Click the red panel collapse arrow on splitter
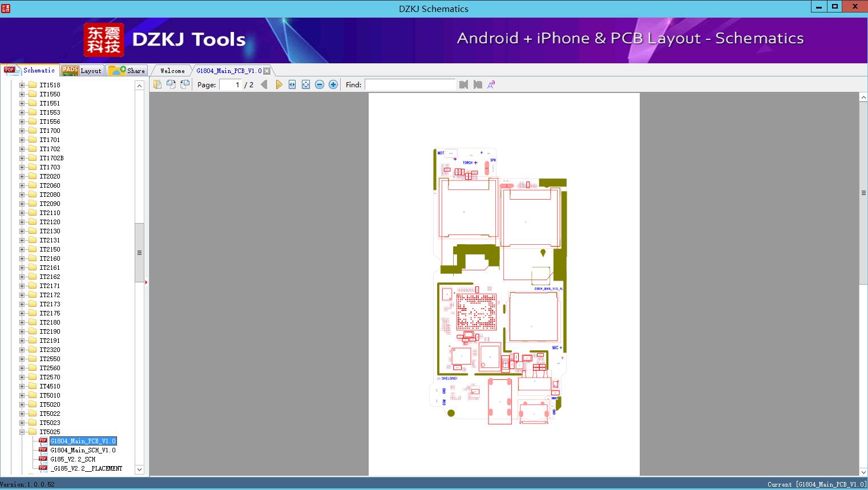This screenshot has height=490, width=868. pyautogui.click(x=146, y=282)
